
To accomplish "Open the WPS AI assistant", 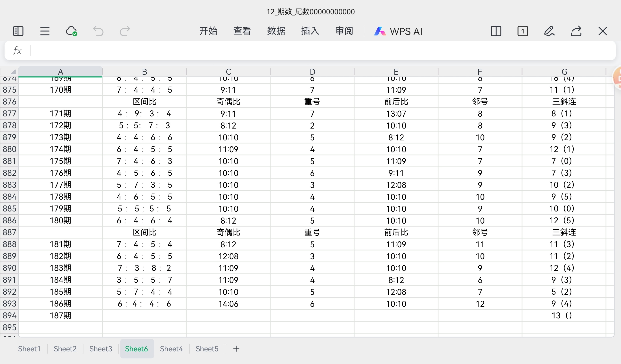I will click(398, 31).
